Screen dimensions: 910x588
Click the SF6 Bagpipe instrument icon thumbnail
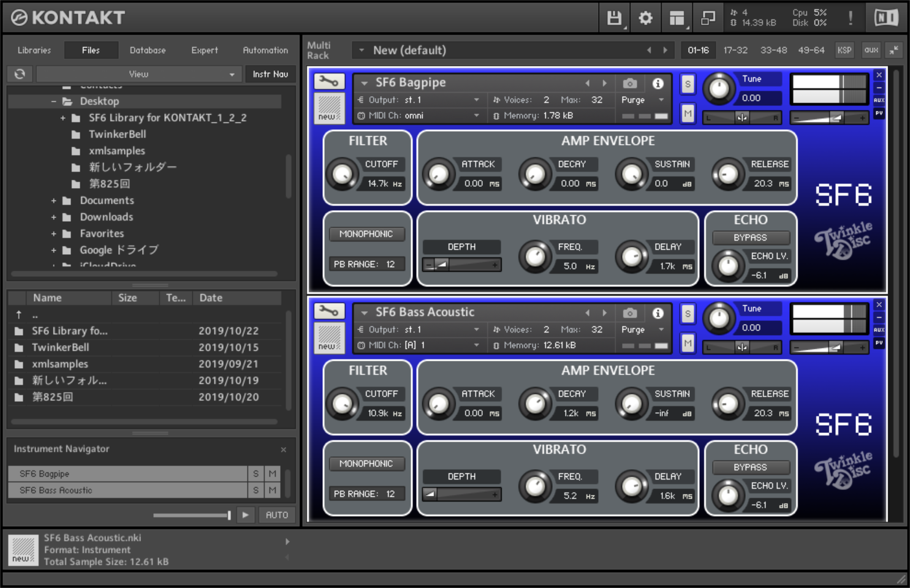pyautogui.click(x=329, y=108)
